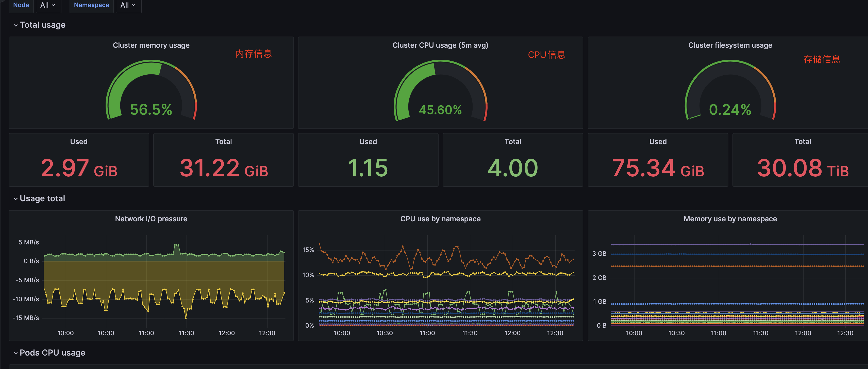
Task: Click the Cluster filesystem usage panel title
Action: click(730, 45)
